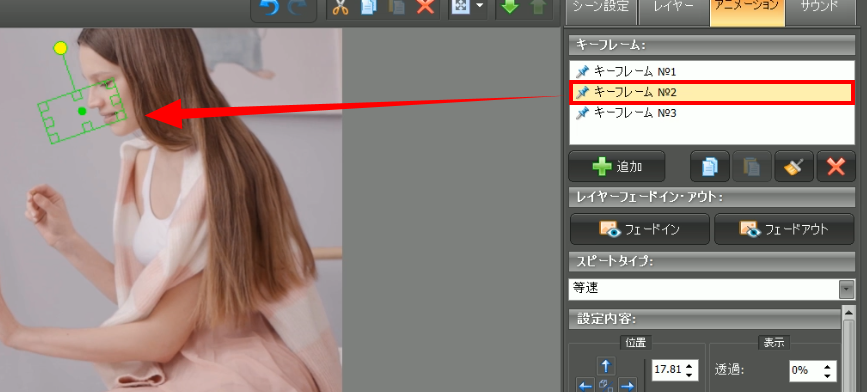The height and width of the screenshot is (392, 867).
Task: Click the brush clear keyframes icon
Action: pyautogui.click(x=794, y=166)
